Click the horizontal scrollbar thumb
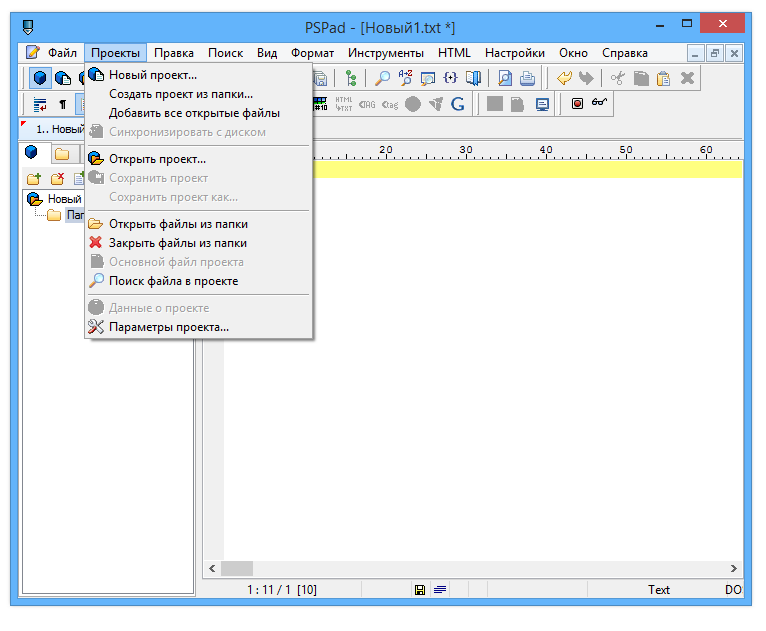This screenshot has width=766, height=631. pyautogui.click(x=237, y=568)
